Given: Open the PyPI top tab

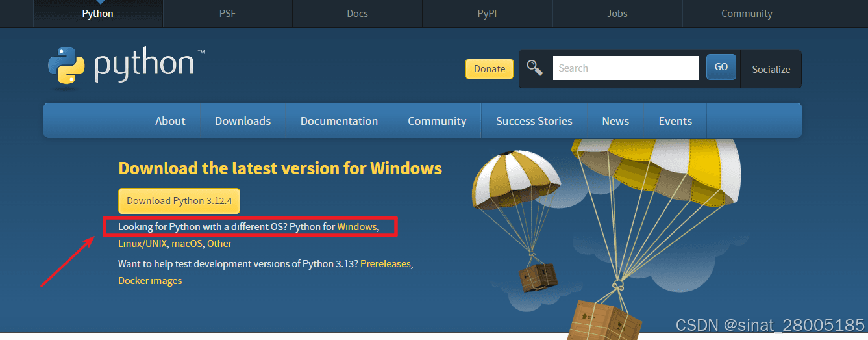Looking at the screenshot, I should click(488, 13).
